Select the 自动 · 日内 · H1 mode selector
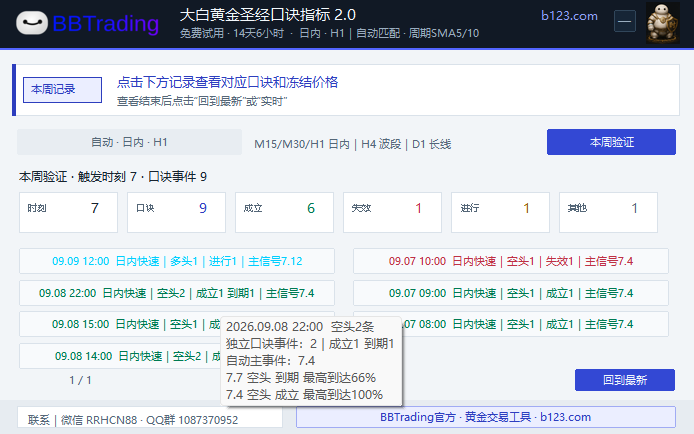 (129, 142)
